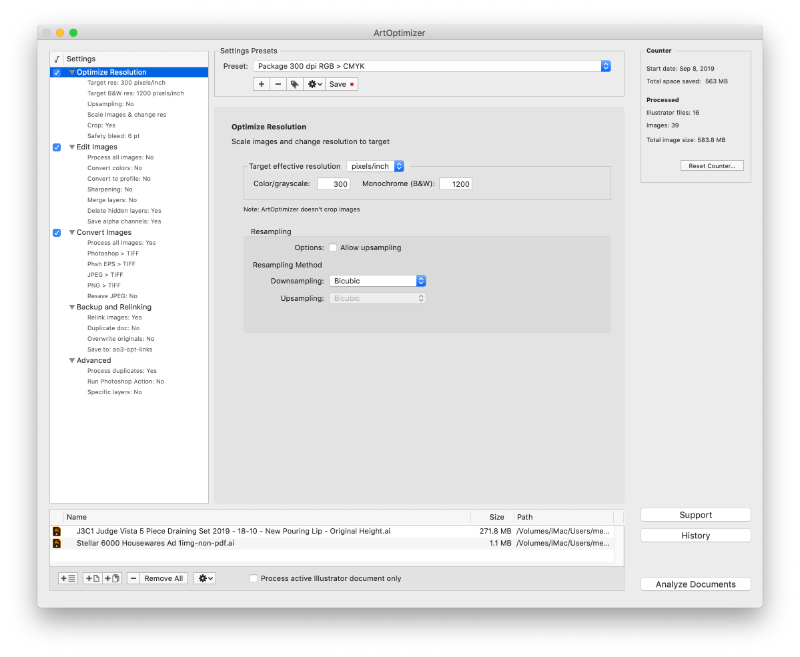This screenshot has height=657, width=800.
Task: Collapse the Backup and Relinking section
Action: tap(72, 307)
